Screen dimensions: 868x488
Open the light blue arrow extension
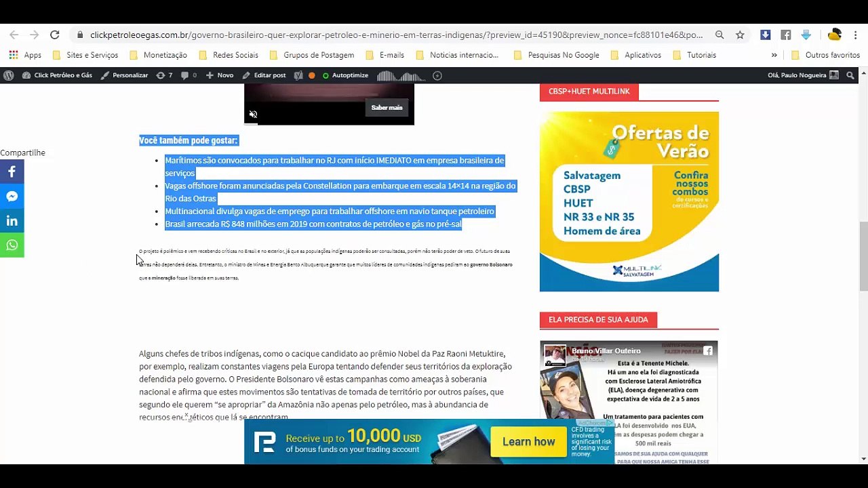(x=806, y=35)
